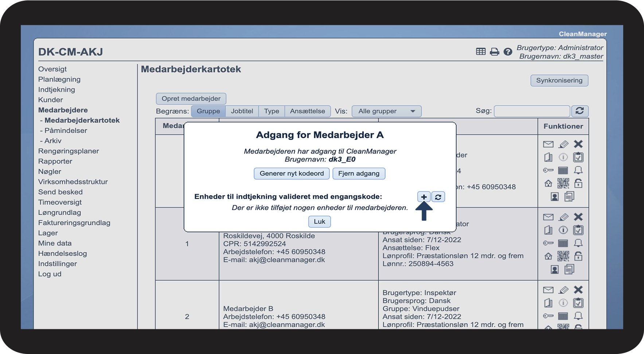The height and width of the screenshot is (354, 644).
Task: Click the bell icon in the first row
Action: (578, 170)
